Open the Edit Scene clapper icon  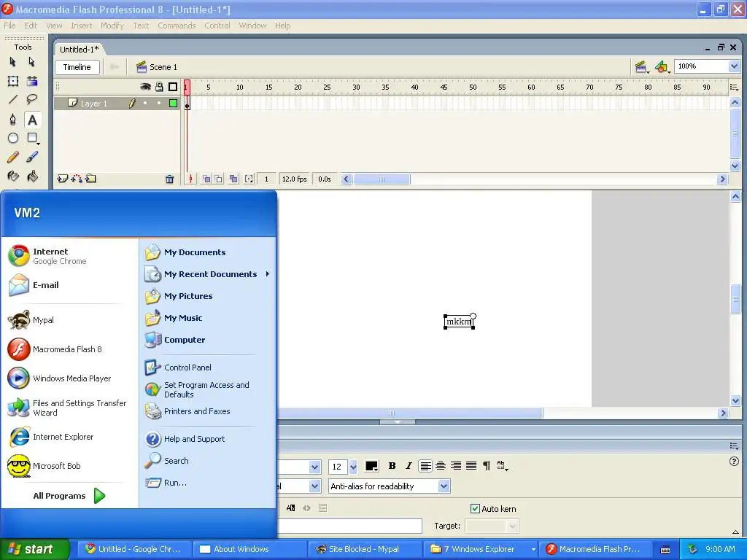[x=642, y=67]
